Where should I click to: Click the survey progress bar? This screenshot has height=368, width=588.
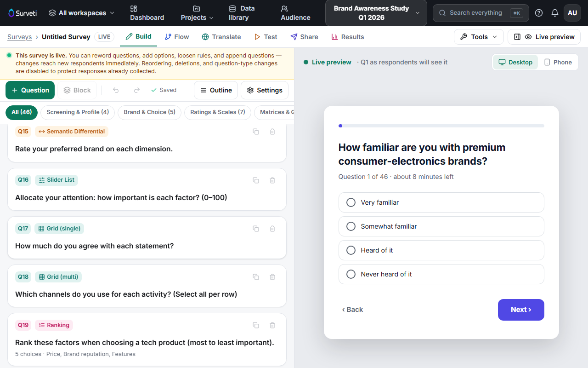[441, 126]
